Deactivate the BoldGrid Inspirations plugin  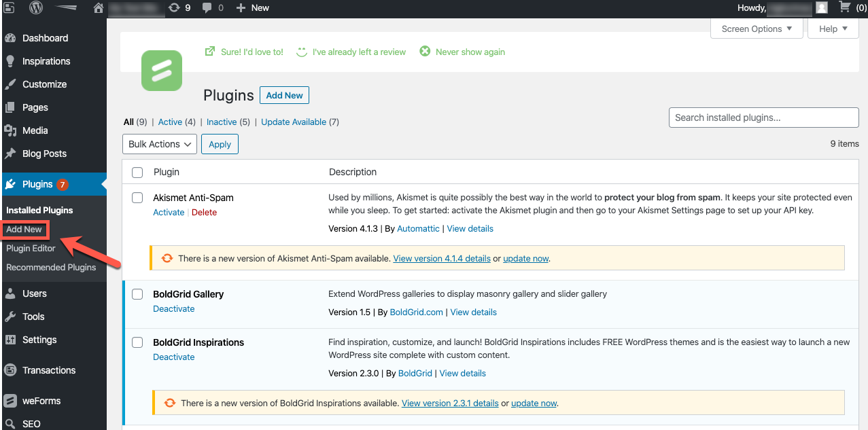(x=173, y=357)
